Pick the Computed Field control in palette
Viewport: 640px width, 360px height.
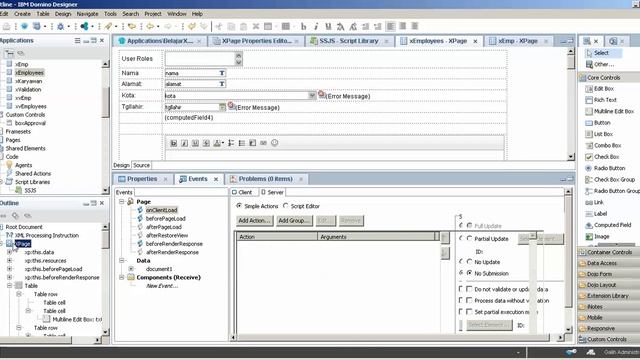point(612,225)
